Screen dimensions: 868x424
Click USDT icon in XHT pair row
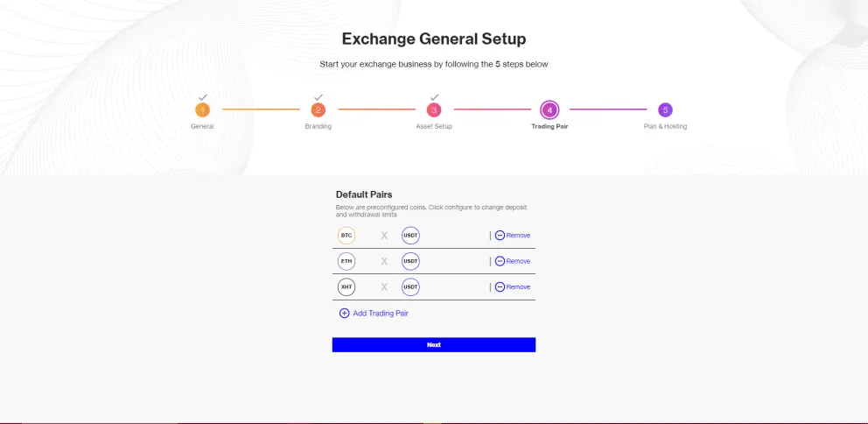point(410,287)
